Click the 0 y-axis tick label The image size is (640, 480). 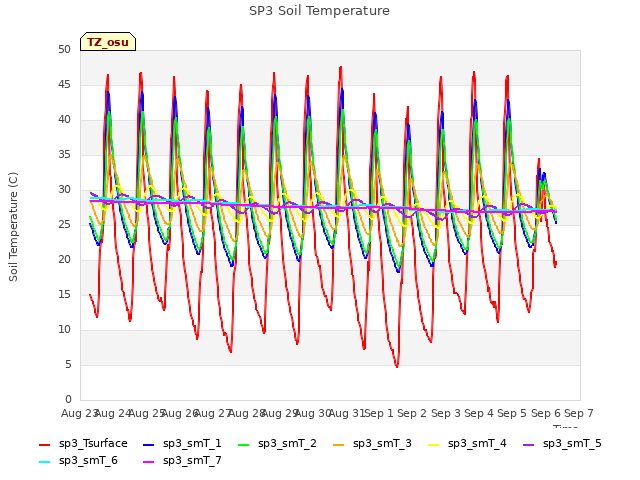(x=68, y=400)
